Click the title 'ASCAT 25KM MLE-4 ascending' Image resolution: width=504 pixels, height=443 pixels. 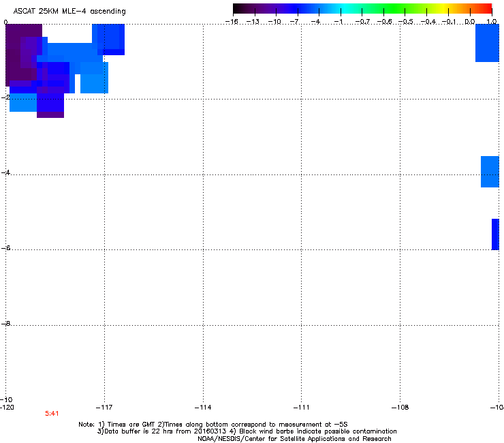pyautogui.click(x=69, y=12)
